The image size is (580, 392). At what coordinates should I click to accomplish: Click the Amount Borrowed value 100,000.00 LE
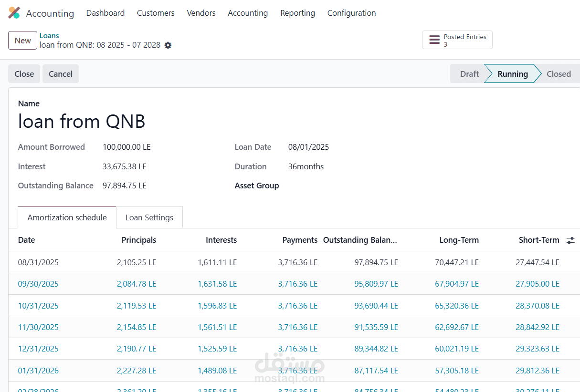coord(127,147)
